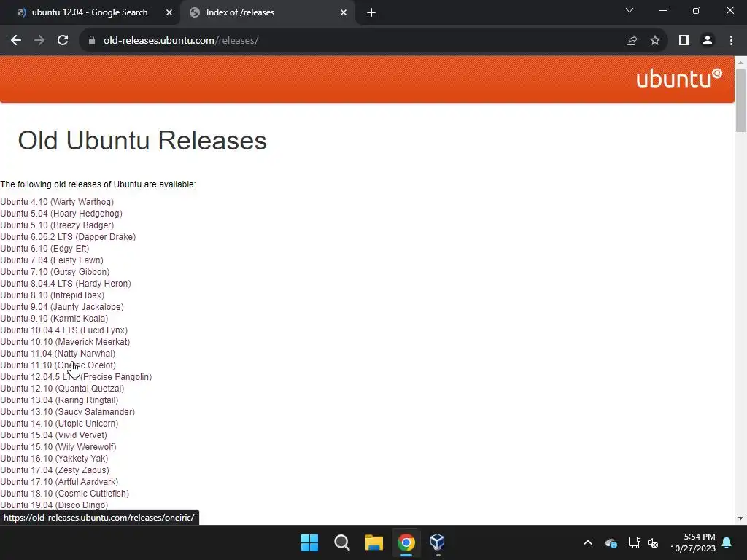Open network status in system tray
The image size is (747, 560).
tap(634, 542)
